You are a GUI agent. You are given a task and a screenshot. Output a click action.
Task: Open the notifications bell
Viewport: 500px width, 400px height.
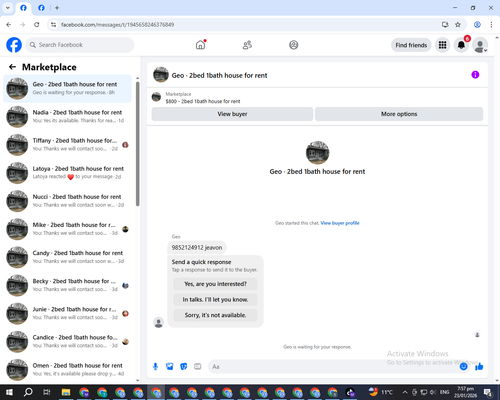tap(461, 45)
